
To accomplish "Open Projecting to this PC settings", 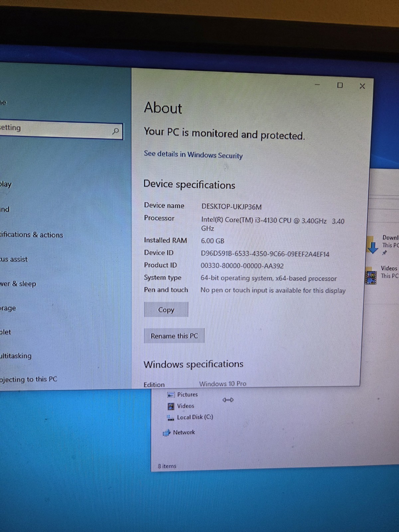I will click(x=29, y=379).
